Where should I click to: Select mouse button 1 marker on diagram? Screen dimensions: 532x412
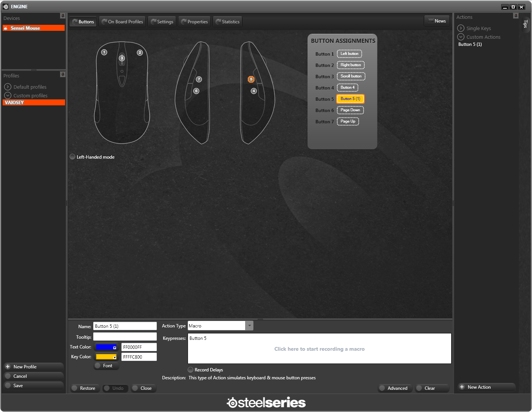coord(104,52)
